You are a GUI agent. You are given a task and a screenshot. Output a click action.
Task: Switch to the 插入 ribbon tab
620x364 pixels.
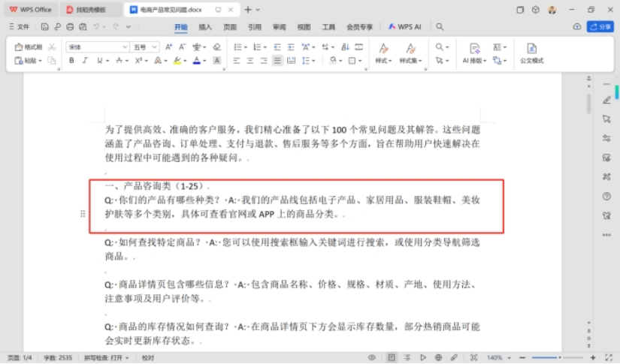(x=205, y=26)
